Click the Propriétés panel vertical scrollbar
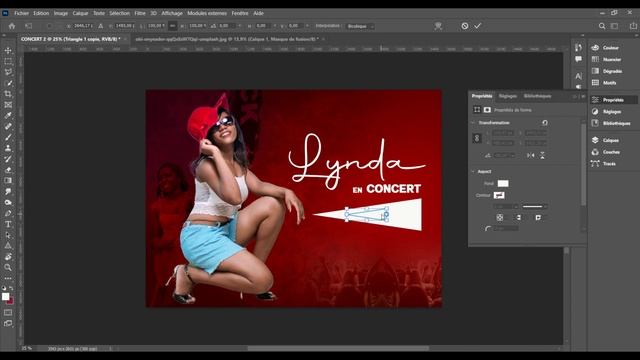 [x=583, y=163]
